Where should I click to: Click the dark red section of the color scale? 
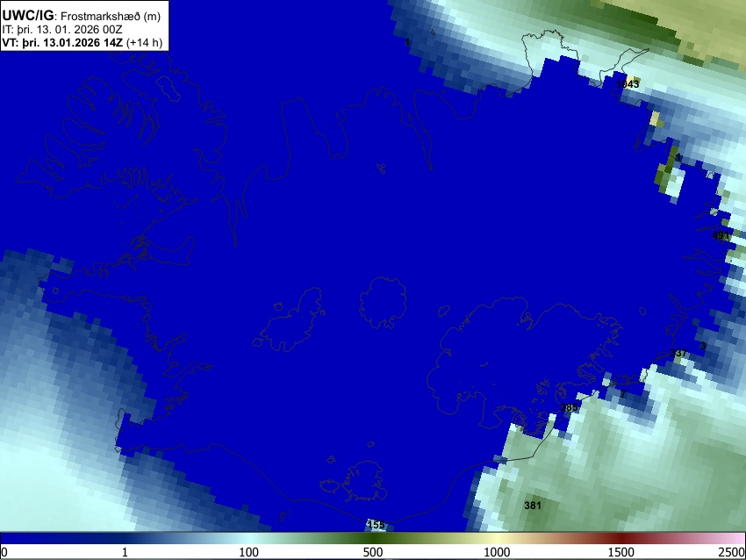click(x=621, y=539)
